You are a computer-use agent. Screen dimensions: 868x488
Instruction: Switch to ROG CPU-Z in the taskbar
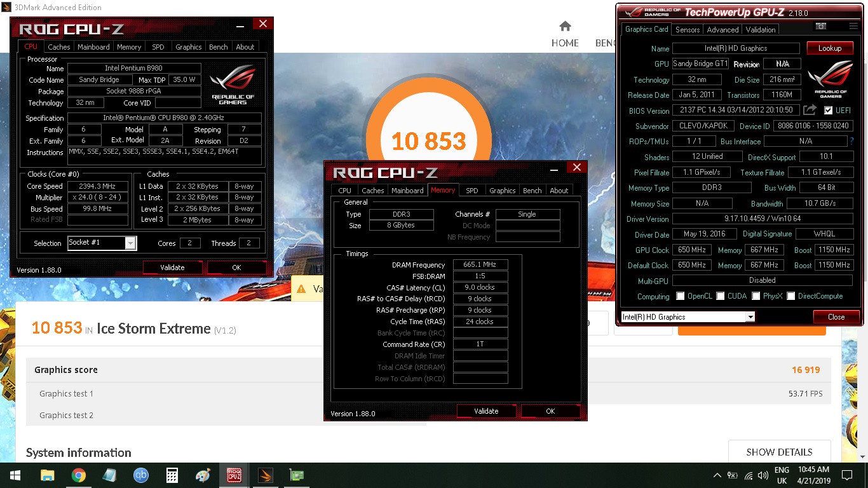pos(234,475)
